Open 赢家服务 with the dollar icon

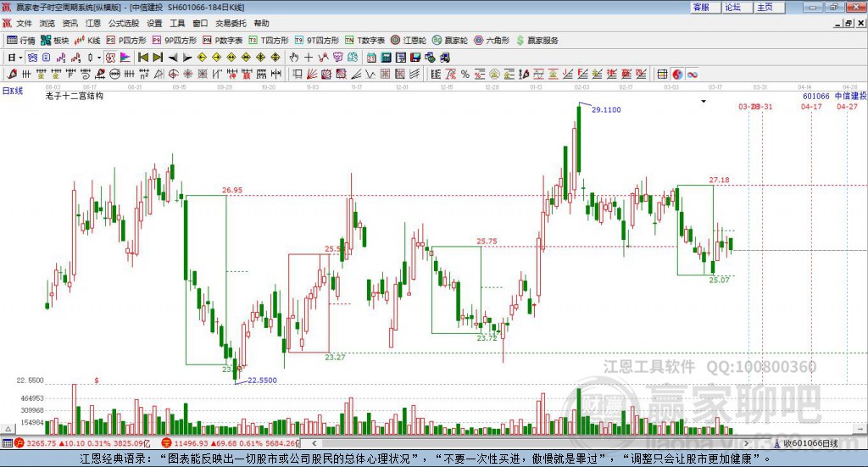coord(537,41)
